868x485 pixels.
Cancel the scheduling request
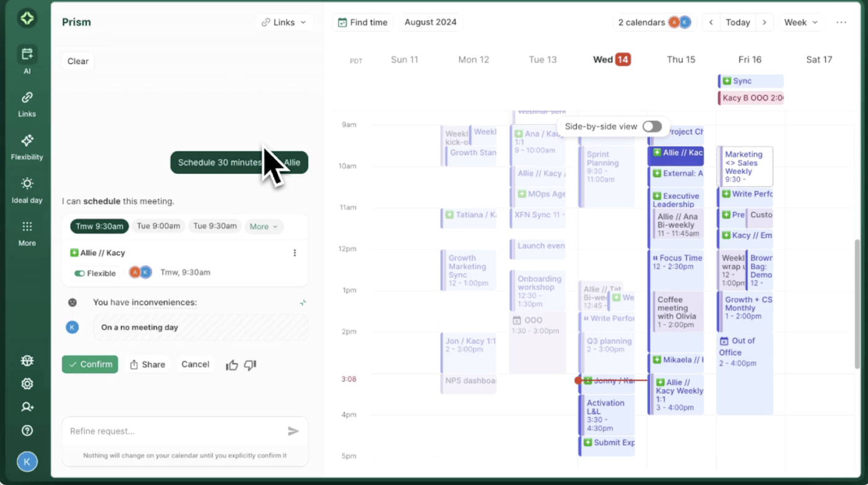(x=195, y=364)
